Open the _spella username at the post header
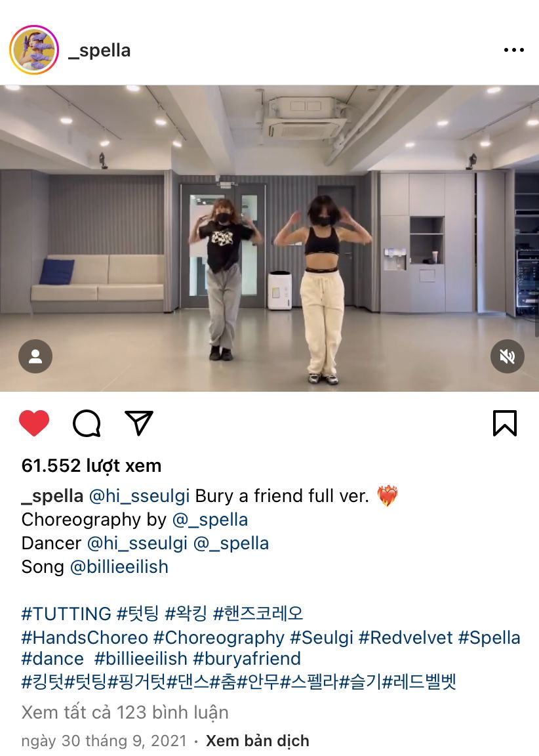 tap(99, 50)
